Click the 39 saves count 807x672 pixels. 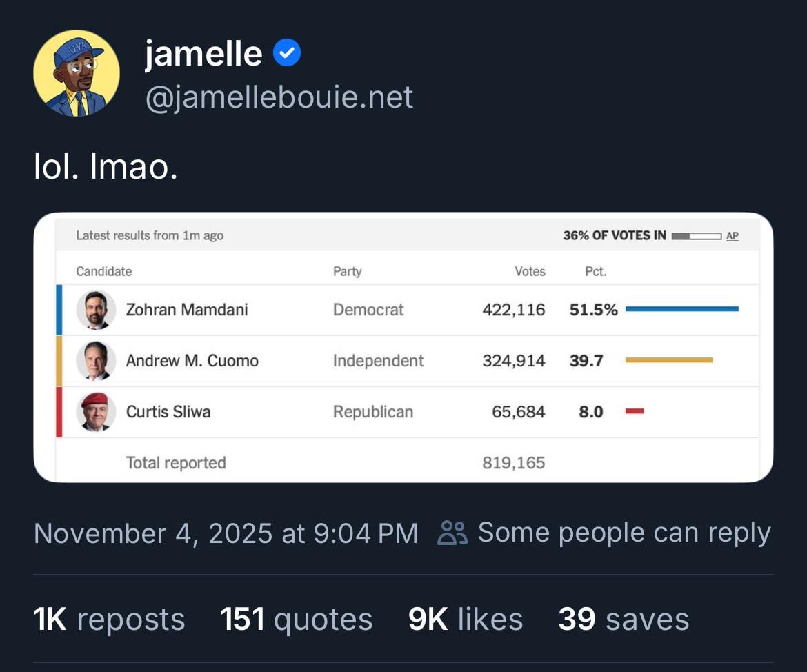point(623,619)
